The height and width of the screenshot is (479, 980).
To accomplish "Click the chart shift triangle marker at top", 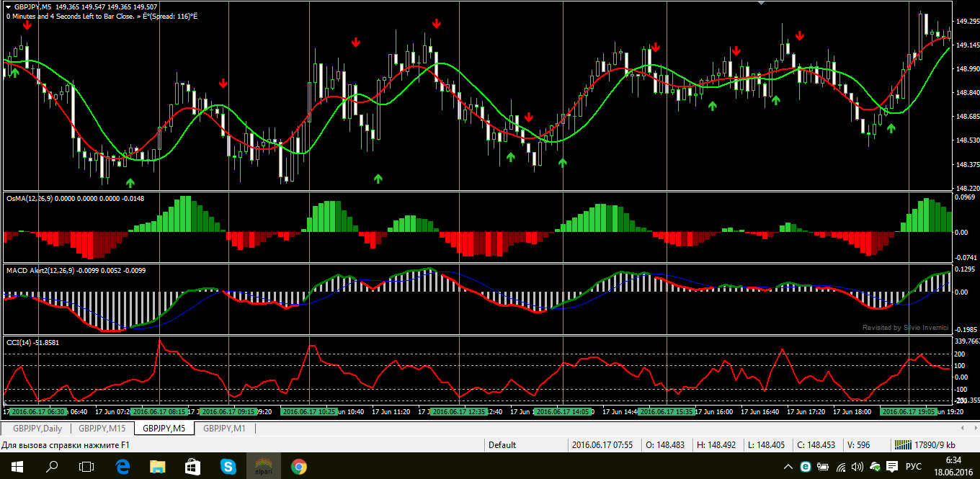I will (761, 3).
